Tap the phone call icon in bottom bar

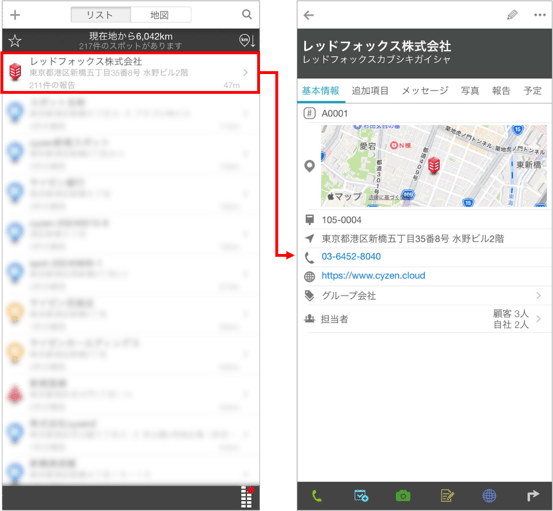point(317,496)
